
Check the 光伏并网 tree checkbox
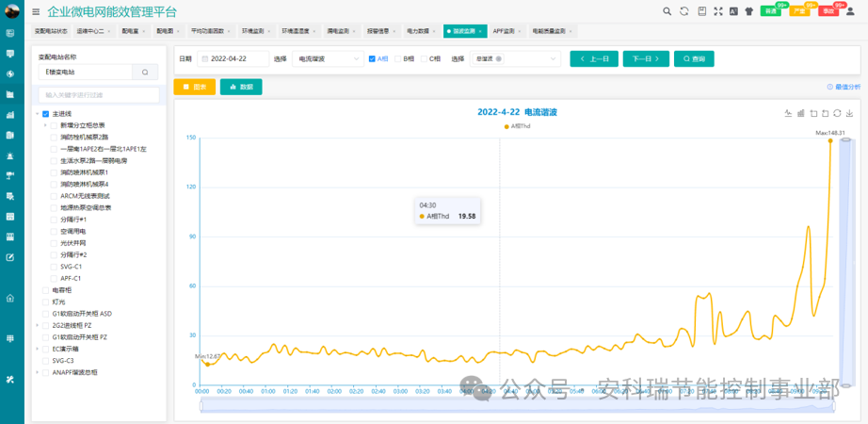54,243
